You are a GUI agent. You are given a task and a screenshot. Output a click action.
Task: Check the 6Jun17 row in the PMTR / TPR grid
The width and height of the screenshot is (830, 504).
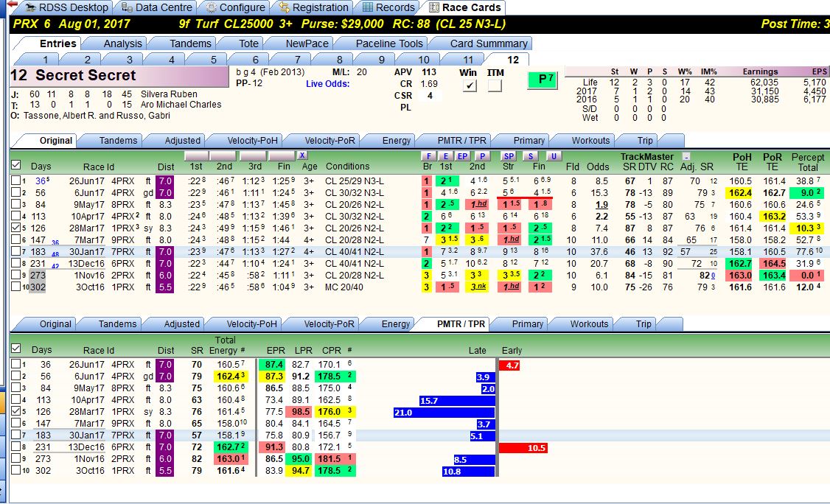coord(16,376)
